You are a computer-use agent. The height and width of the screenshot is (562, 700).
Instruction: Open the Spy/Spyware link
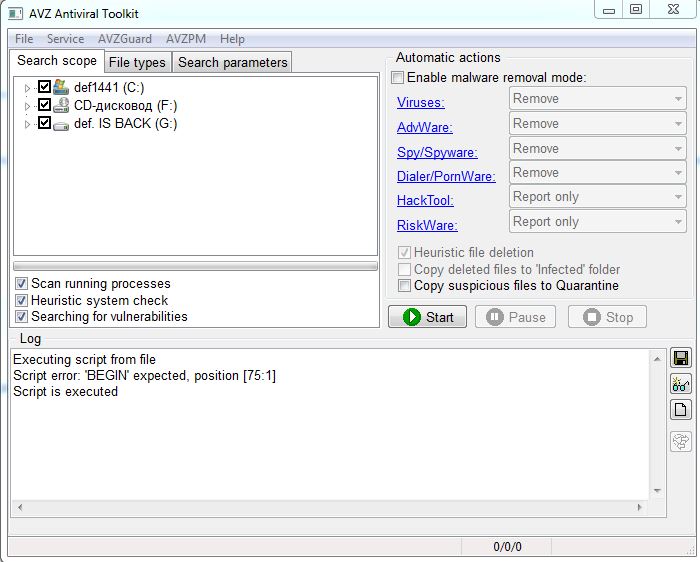tap(437, 152)
